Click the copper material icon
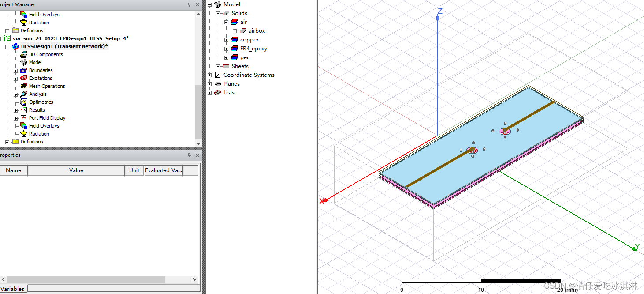Viewport: 644px width, 294px height. click(235, 40)
